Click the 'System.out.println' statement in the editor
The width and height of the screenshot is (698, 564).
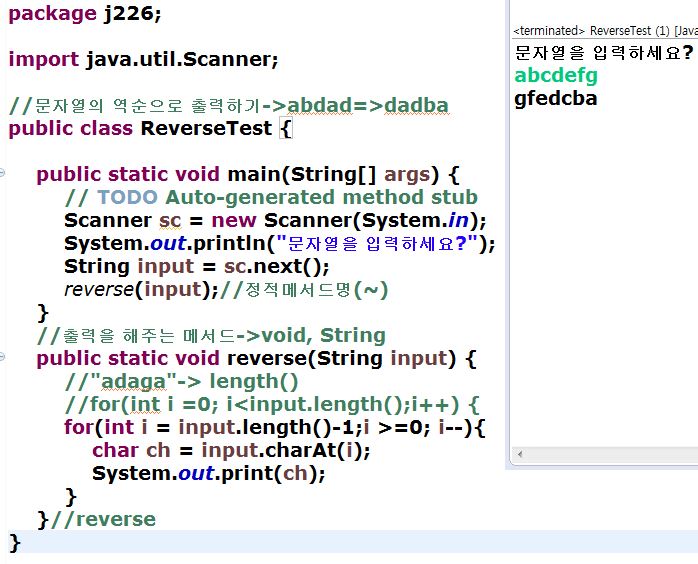(280, 243)
